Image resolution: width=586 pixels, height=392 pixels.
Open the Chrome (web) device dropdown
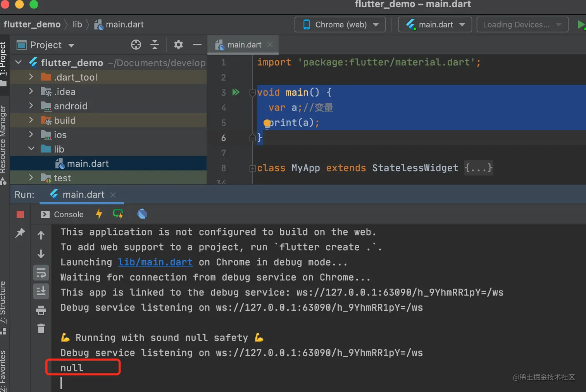coord(340,24)
